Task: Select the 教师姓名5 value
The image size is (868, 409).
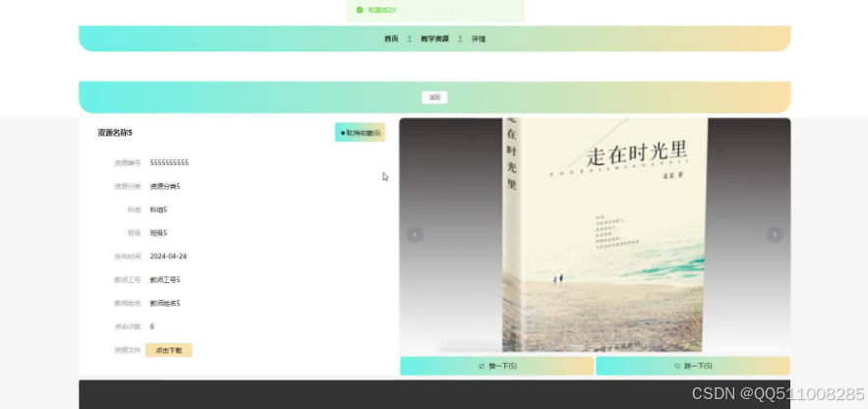Action: tap(165, 303)
